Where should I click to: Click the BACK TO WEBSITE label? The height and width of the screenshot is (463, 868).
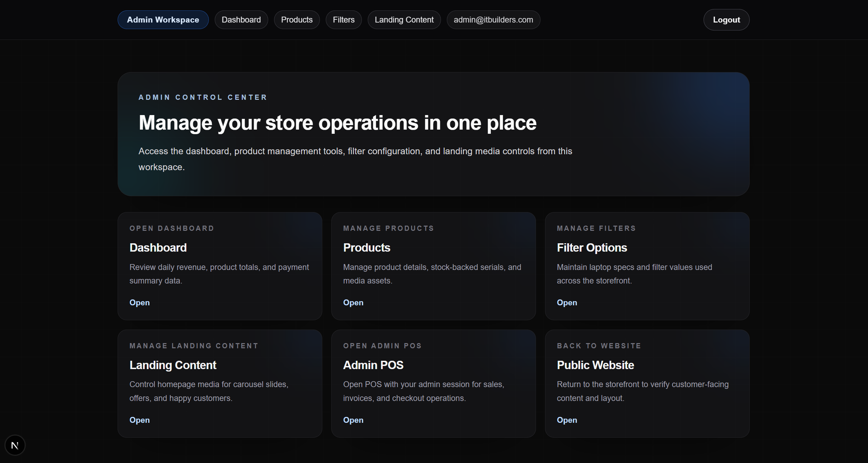599,346
